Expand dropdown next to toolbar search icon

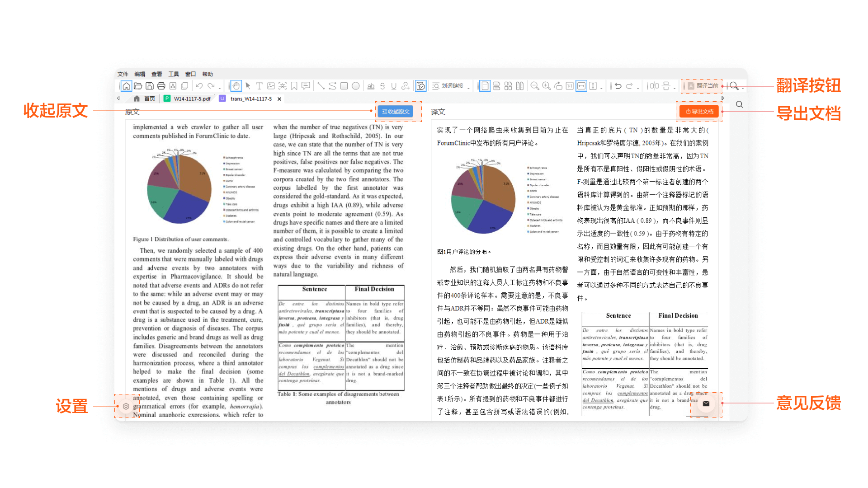pos(743,87)
